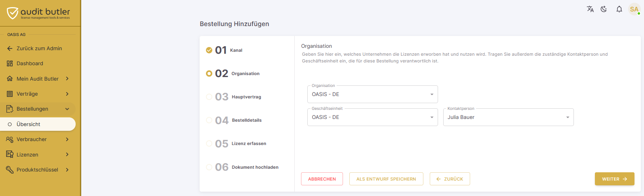Screen dimensions: 644x196
Task: Open the Geschäftseinheit dropdown
Action: point(373,117)
